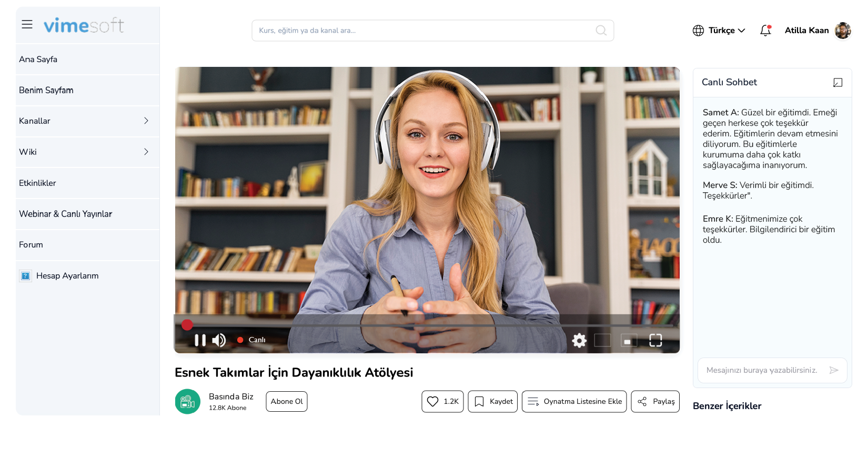Click the Hesap Ayarlarım icon
The image size is (868, 456).
25,275
